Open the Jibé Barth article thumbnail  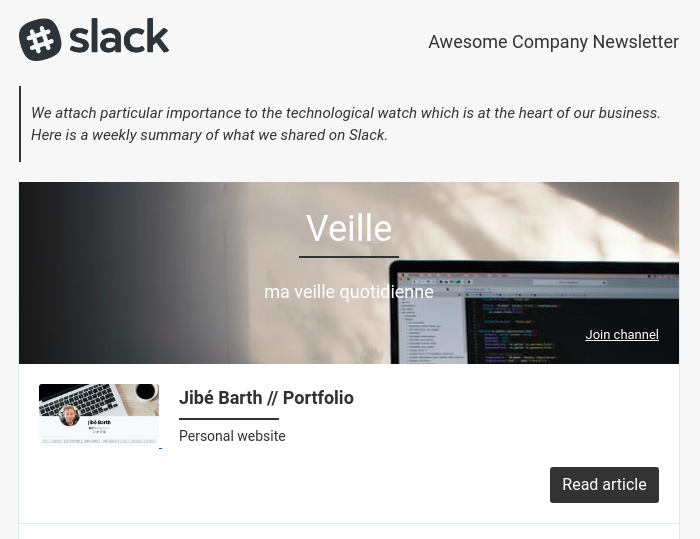coord(99,415)
